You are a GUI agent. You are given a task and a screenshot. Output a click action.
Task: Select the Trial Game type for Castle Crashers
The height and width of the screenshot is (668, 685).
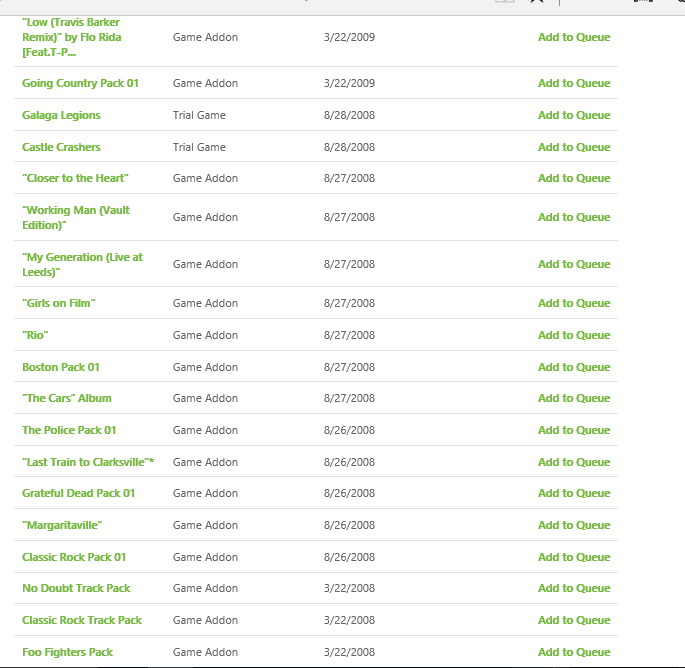[x=199, y=147]
